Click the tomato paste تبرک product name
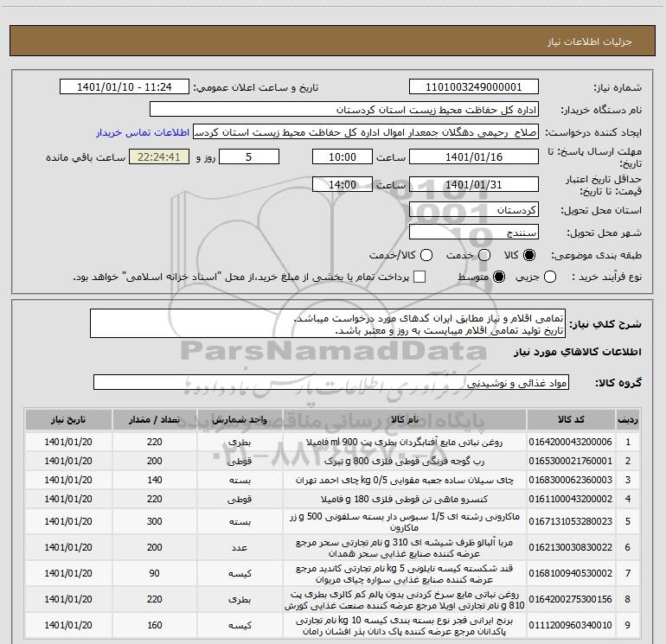 click(x=405, y=461)
